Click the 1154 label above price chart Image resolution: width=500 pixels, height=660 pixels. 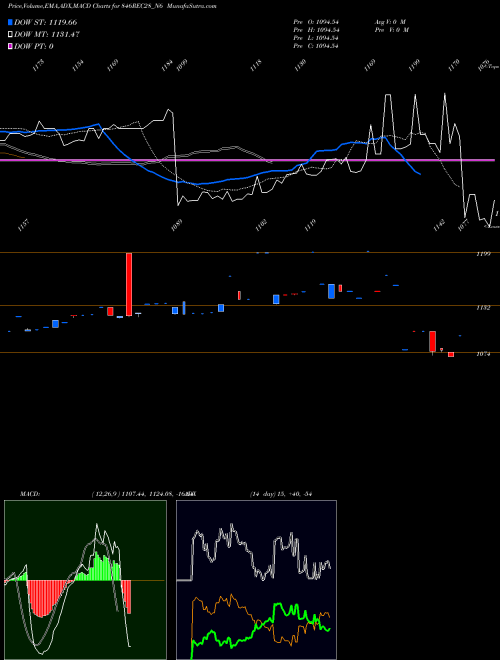pyautogui.click(x=78, y=65)
